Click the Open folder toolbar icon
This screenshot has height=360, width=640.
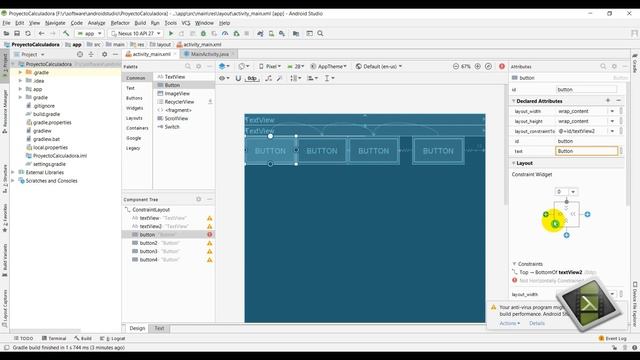tap(7, 33)
